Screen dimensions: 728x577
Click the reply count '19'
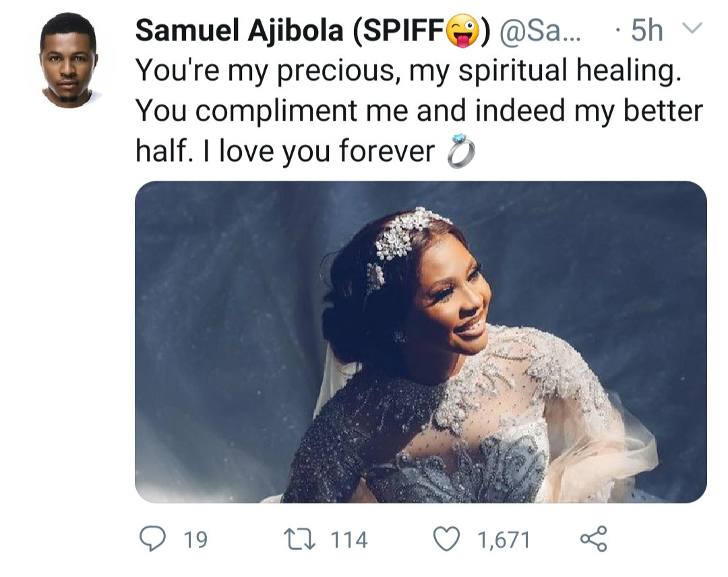coord(195,540)
